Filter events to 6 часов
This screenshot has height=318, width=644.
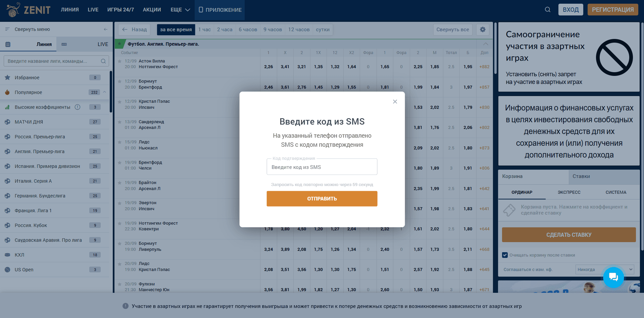(x=248, y=30)
